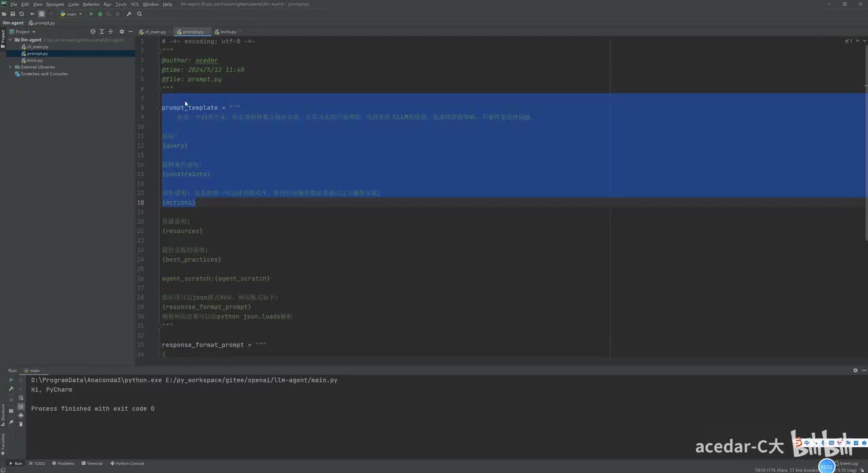Image resolution: width=868 pixels, height=473 pixels.
Task: Expand External Libraries node
Action: pos(10,67)
